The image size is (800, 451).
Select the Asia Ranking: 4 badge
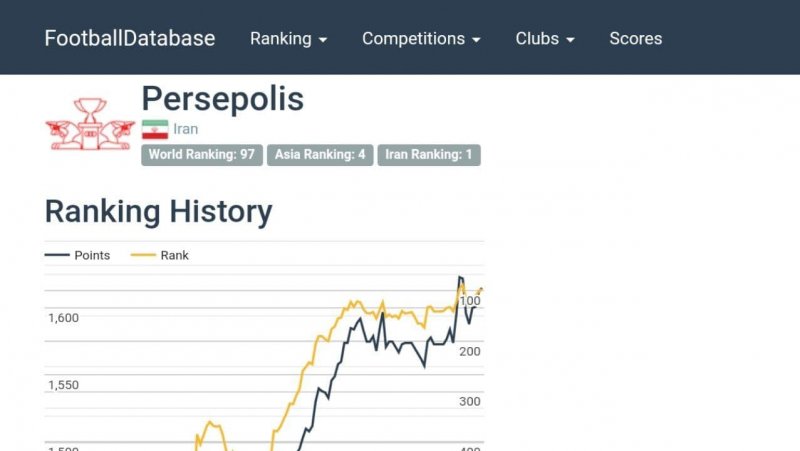coord(320,155)
